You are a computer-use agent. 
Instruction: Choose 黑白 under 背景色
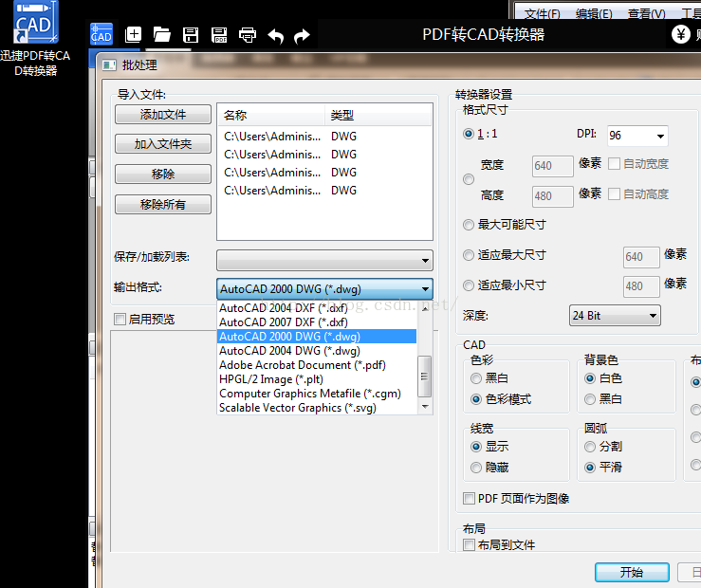coord(590,399)
